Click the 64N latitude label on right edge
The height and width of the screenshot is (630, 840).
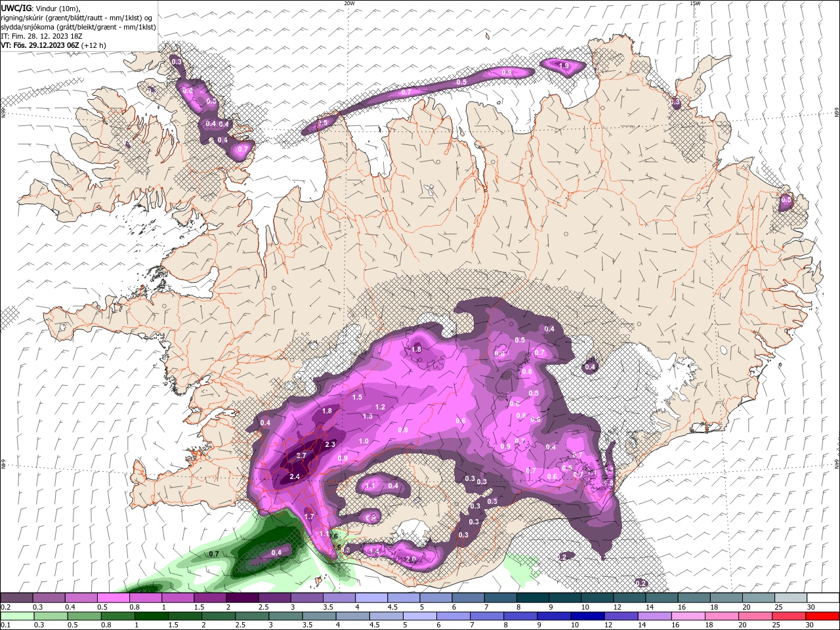tap(837, 463)
